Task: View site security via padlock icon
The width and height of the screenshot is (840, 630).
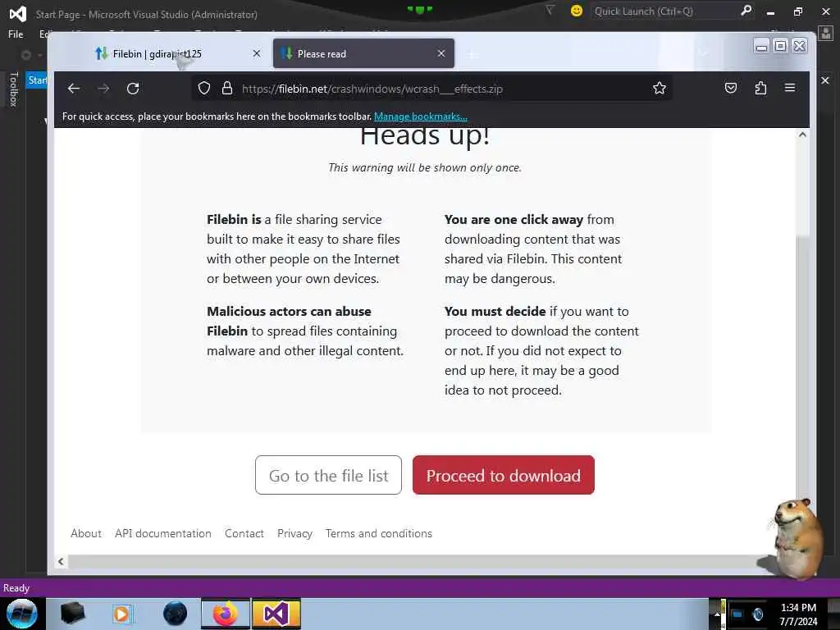Action: 227,89
